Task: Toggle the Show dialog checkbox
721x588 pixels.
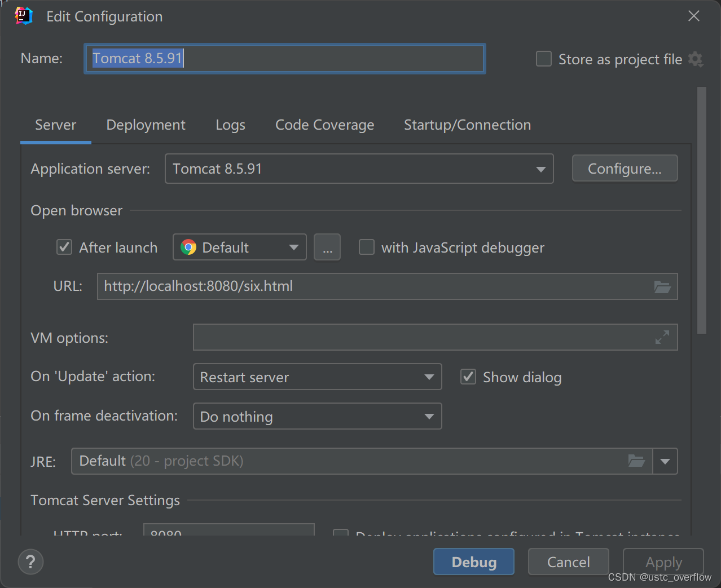Action: pyautogui.click(x=468, y=377)
